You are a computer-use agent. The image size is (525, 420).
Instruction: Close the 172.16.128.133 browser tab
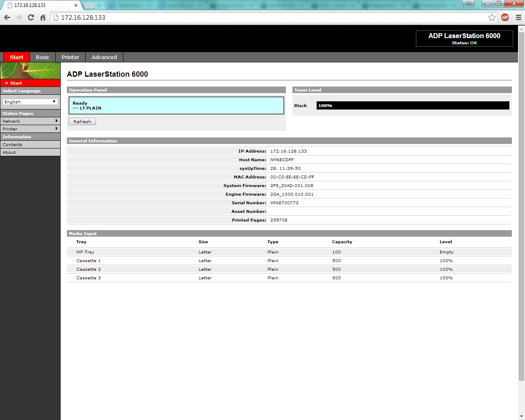[76, 5]
